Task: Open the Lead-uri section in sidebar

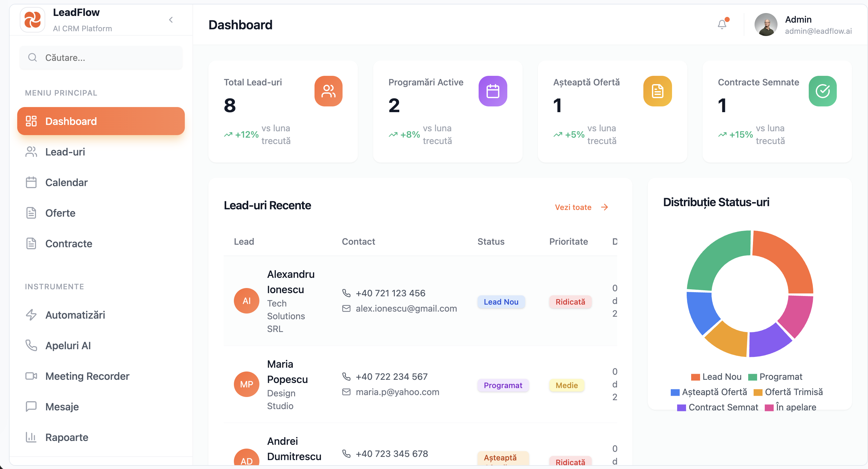Action: [65, 152]
